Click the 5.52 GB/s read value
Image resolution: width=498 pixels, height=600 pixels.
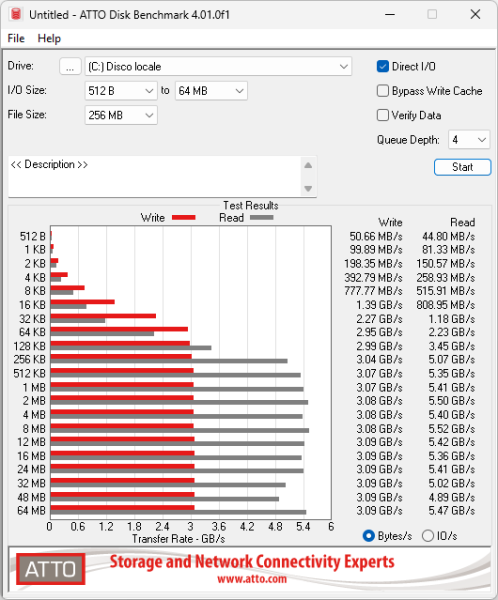pos(452,429)
